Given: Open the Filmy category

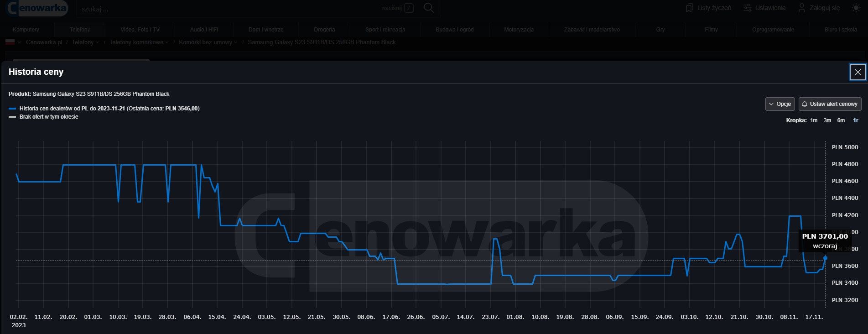Looking at the screenshot, I should coord(711,30).
